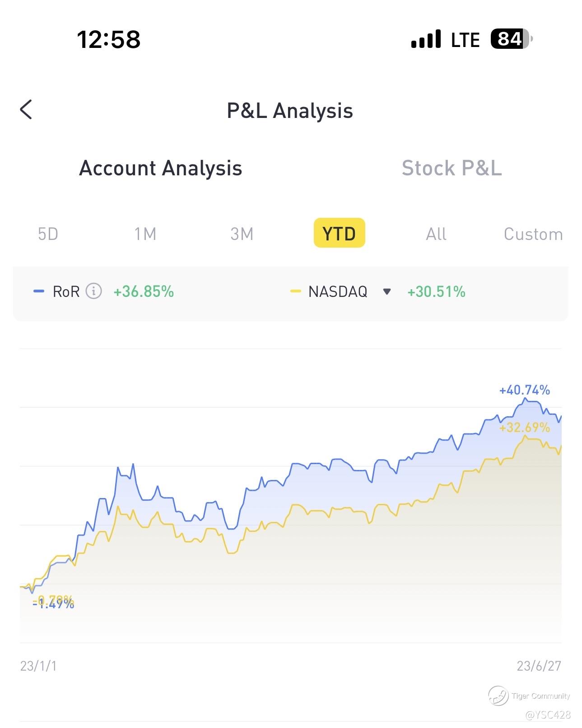This screenshot has width=582, height=728.
Task: Open the Custom date range option
Action: point(533,234)
